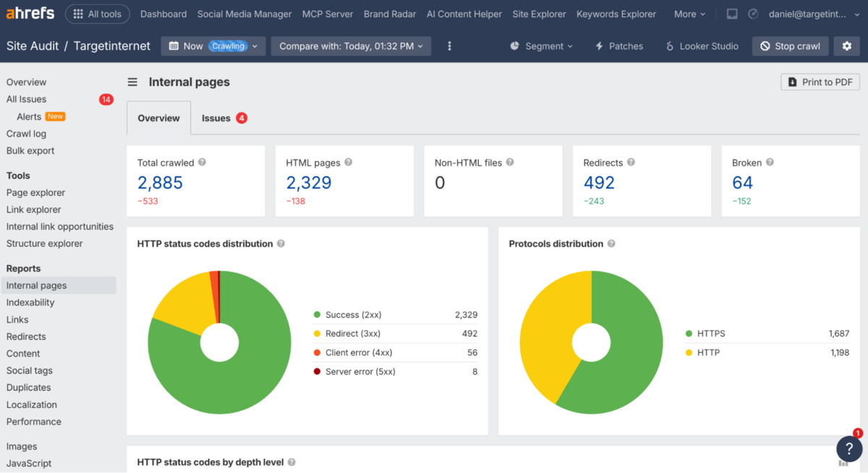This screenshot has width=868, height=473.
Task: Click info icon next to Broken
Action: 770,162
